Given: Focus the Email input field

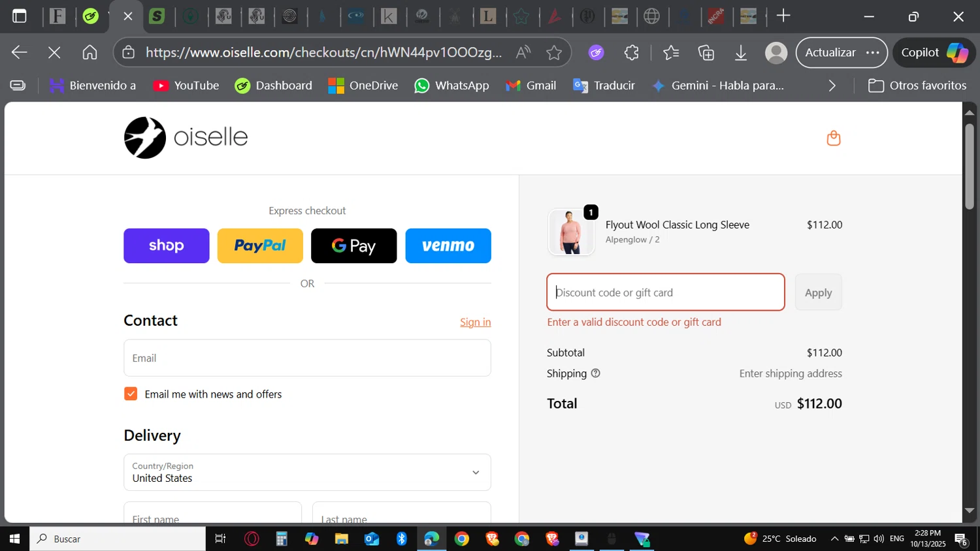Looking at the screenshot, I should (307, 358).
